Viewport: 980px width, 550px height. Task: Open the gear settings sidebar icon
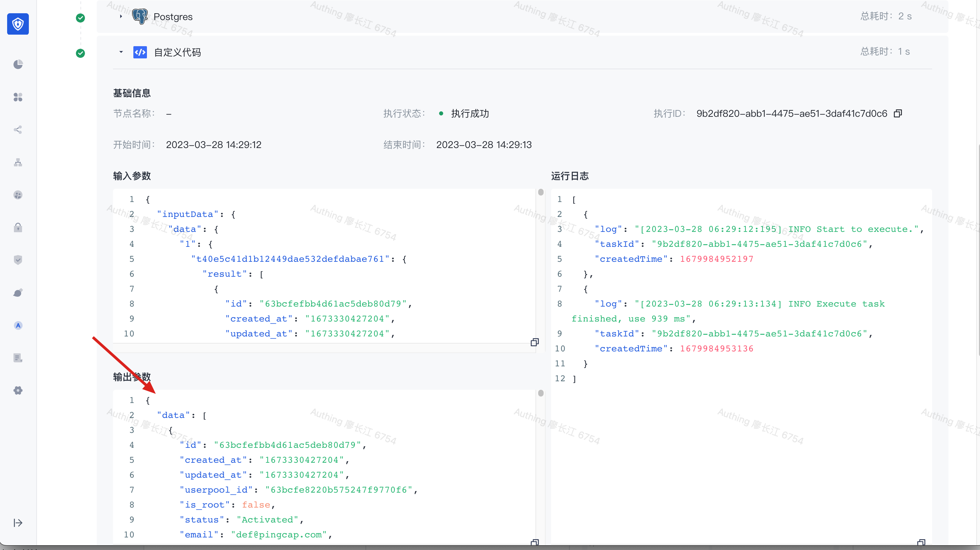point(18,390)
